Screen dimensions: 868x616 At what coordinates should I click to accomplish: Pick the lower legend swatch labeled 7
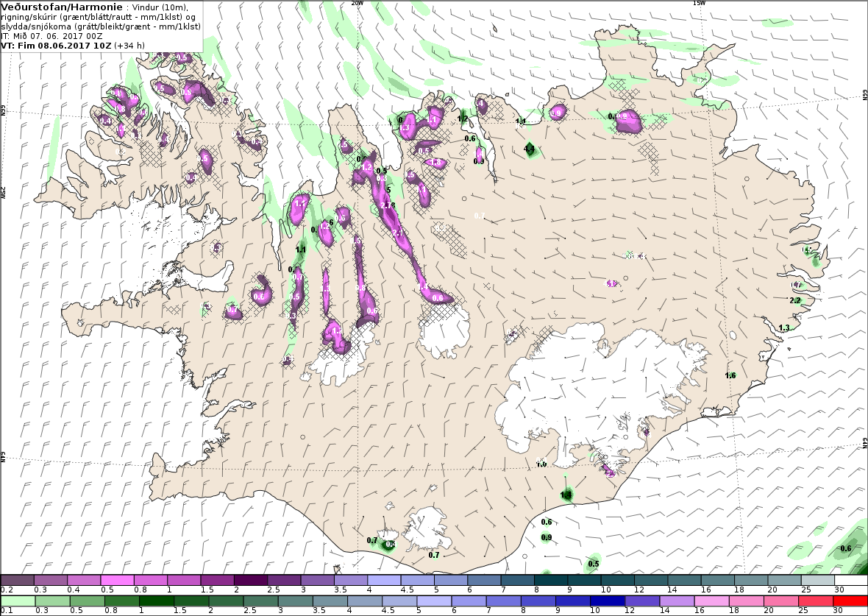(503, 601)
